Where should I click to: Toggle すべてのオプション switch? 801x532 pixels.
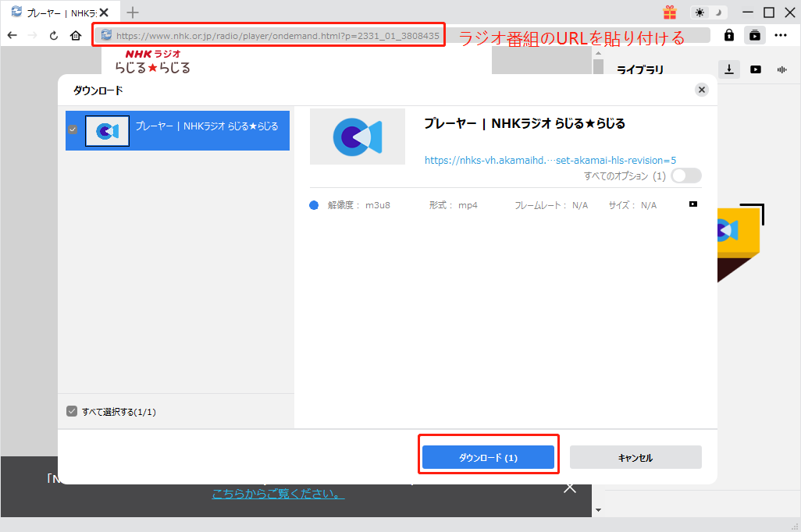(686, 176)
